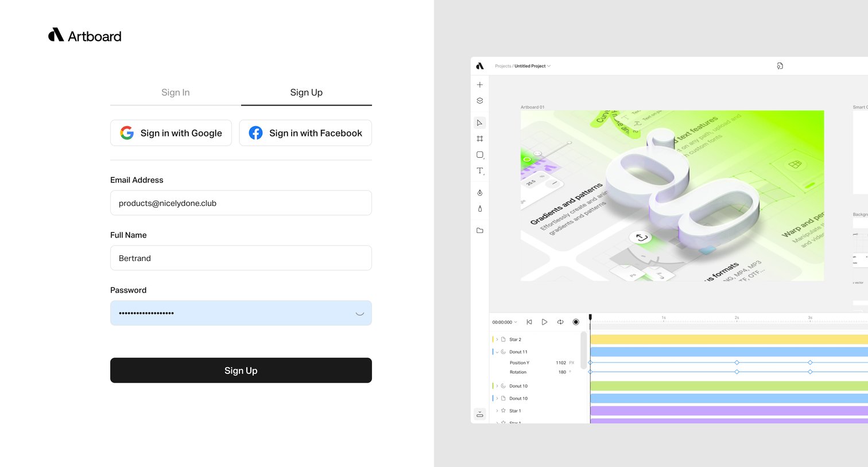The image size is (868, 467).
Task: Click the black Sign Up submit button
Action: 241,371
